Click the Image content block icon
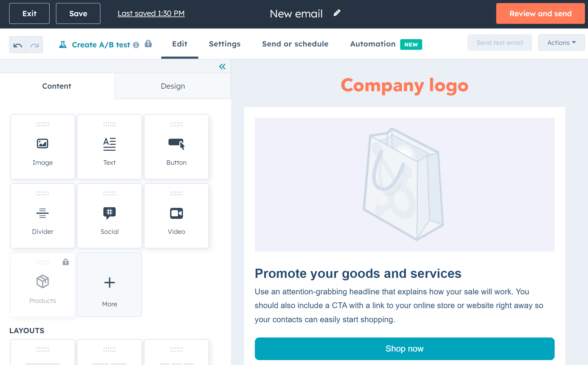This screenshot has width=588, height=365. pyautogui.click(x=43, y=143)
